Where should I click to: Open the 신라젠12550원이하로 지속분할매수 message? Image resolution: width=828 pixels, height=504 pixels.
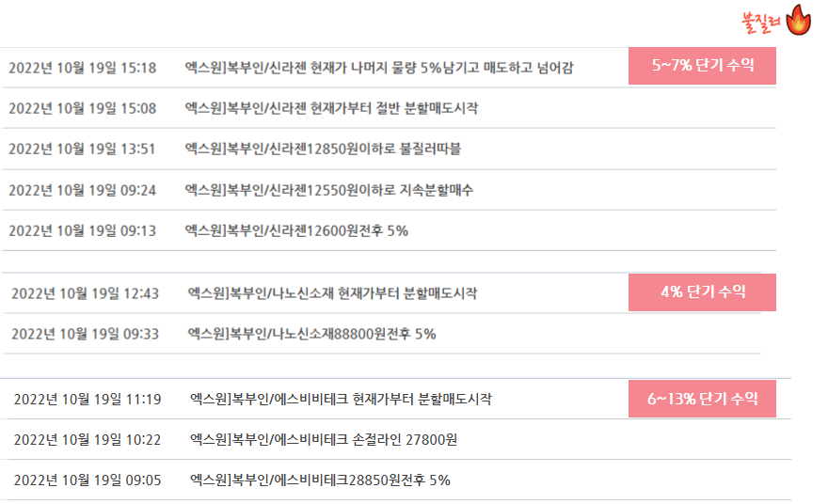pos(329,190)
